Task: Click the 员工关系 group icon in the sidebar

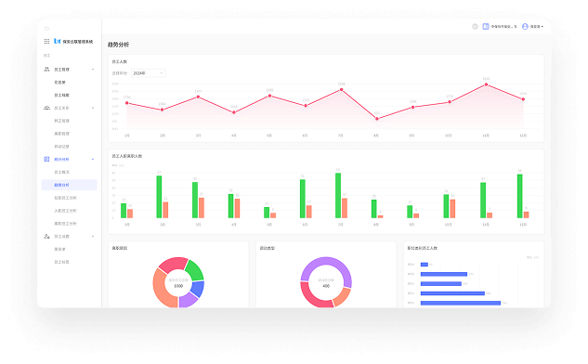Action: click(x=46, y=108)
